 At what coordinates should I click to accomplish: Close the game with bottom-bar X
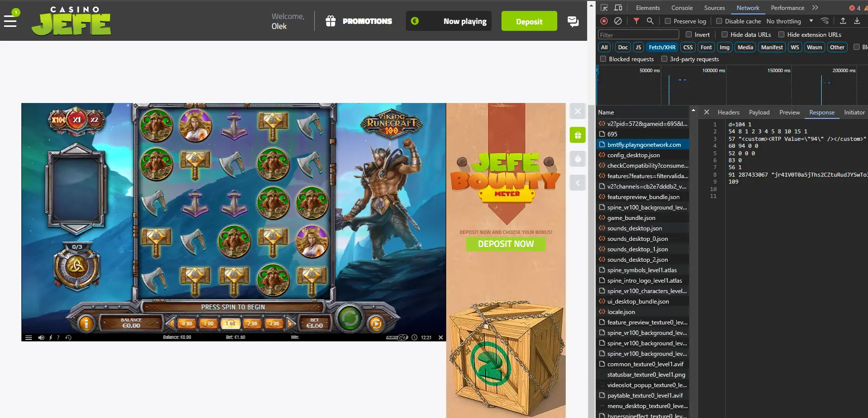point(440,337)
